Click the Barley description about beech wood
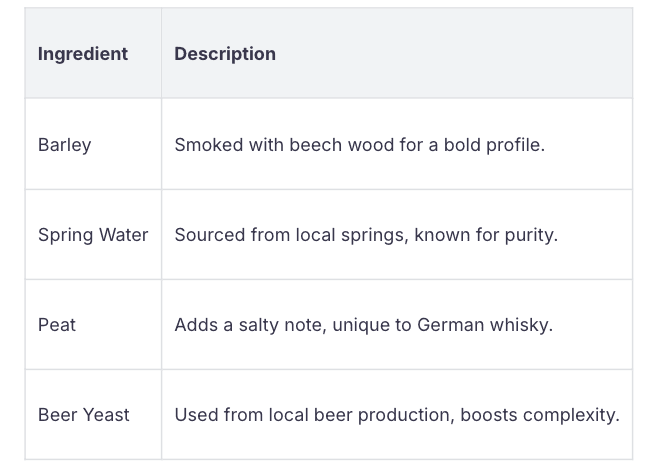The width and height of the screenshot is (646, 474). [359, 145]
